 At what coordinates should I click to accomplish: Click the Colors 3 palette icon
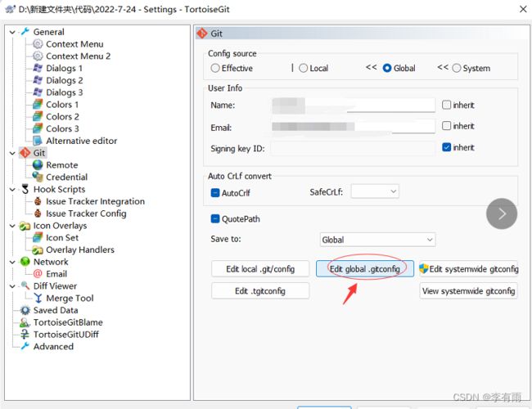tap(38, 128)
